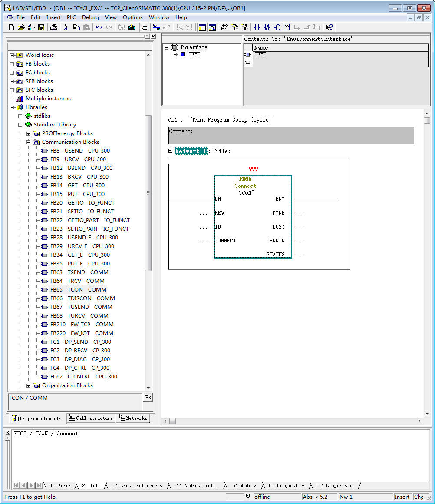Viewport: 435px width, 504px height.
Task: Open the File menu
Action: tap(20, 17)
